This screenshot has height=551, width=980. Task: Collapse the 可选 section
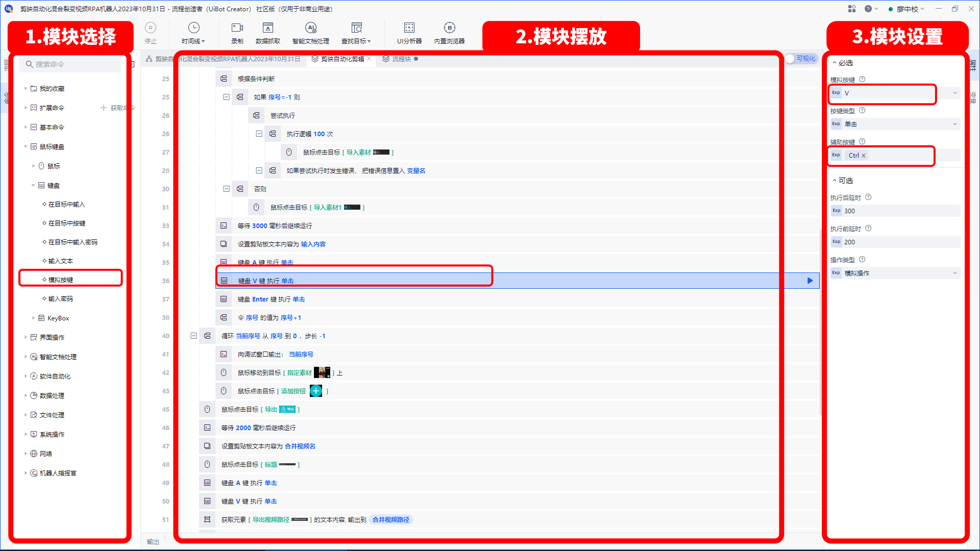835,181
